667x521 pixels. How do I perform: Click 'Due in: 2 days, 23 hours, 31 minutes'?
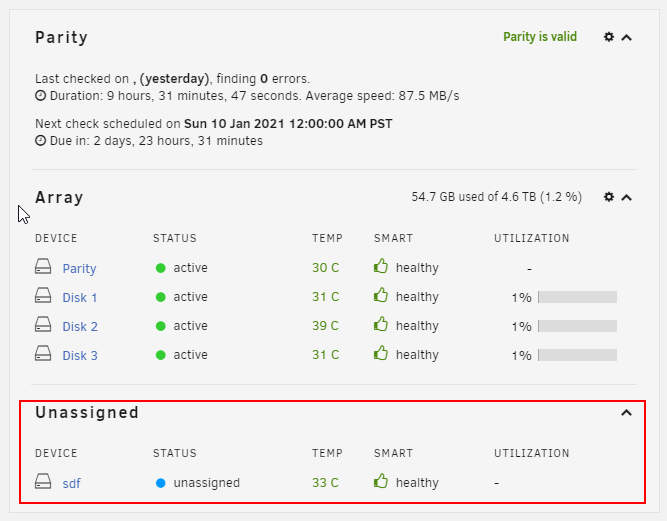coord(156,141)
